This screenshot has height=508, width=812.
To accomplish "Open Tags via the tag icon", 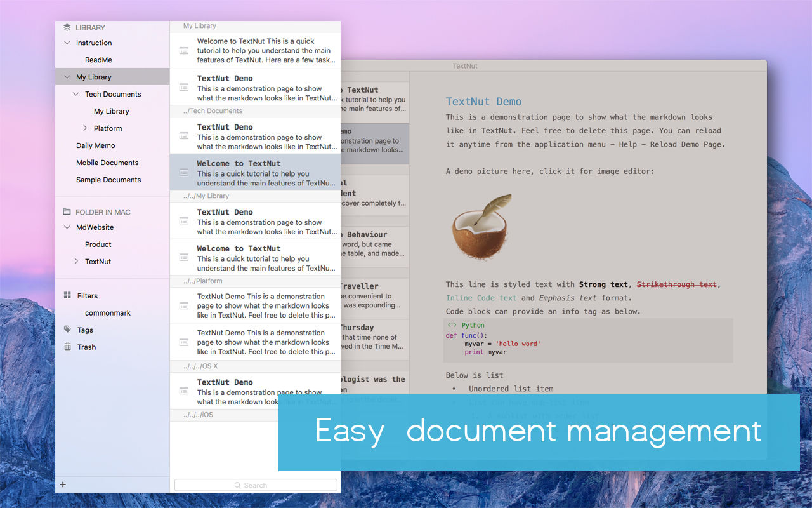I will click(x=67, y=330).
